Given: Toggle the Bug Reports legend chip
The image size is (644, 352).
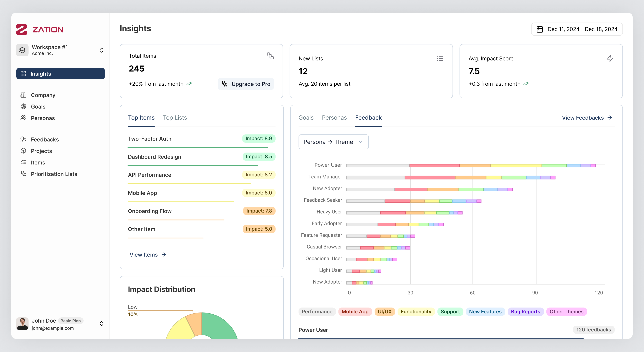Looking at the screenshot, I should coord(525,311).
